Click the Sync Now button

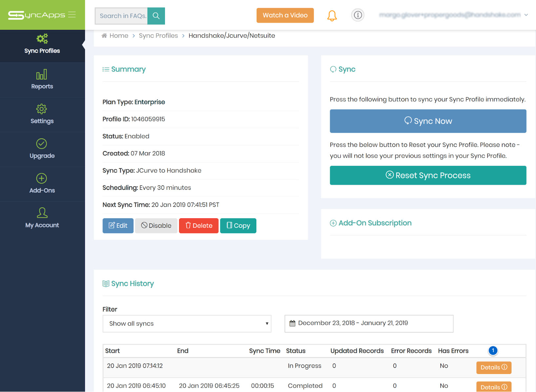point(428,121)
